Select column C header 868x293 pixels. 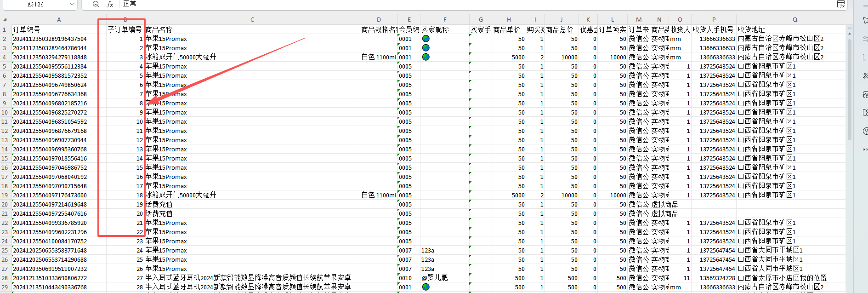(x=252, y=20)
